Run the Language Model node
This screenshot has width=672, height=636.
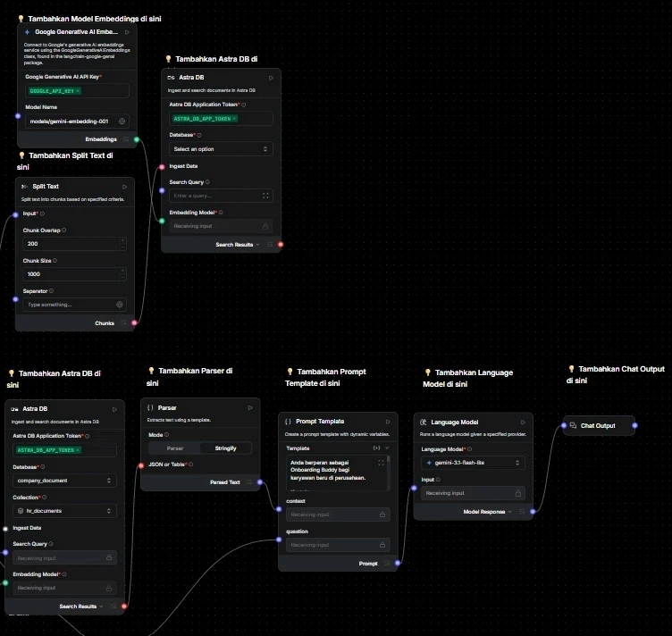click(x=523, y=423)
